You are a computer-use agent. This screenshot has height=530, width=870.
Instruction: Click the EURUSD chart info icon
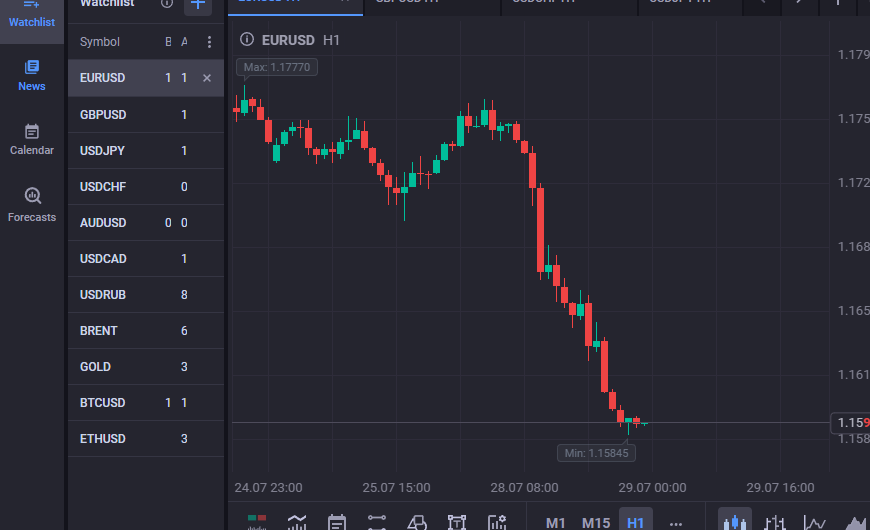pyautogui.click(x=246, y=40)
